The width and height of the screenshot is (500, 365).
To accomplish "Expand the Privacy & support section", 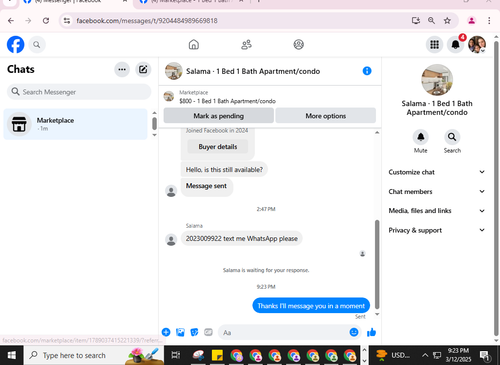I will pos(436,230).
